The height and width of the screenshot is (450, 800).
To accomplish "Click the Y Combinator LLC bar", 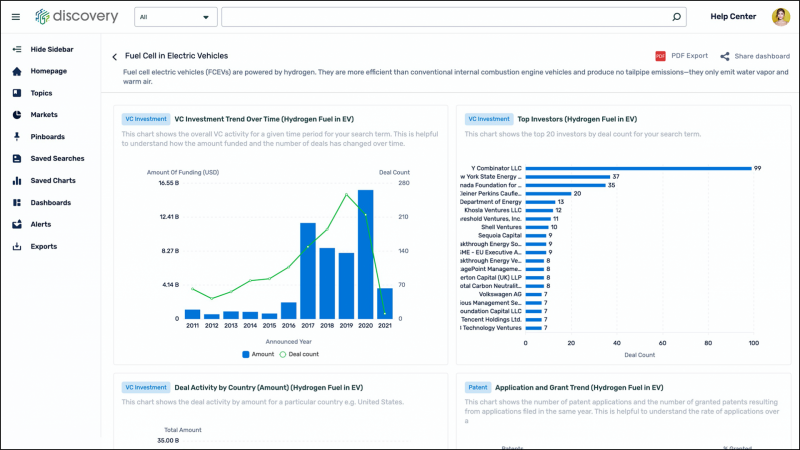I will 638,168.
